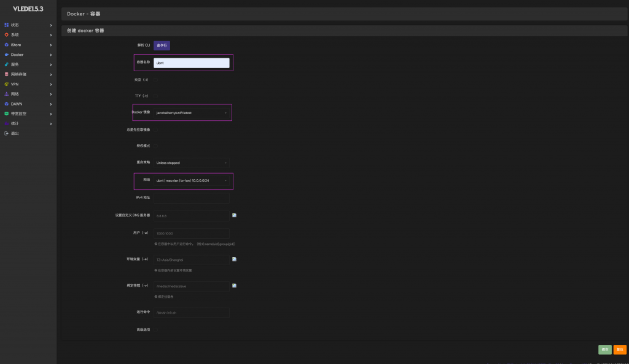The height and width of the screenshot is (364, 629).
Task: Check the 高级选项 advanced options checkbox
Action: click(155, 330)
